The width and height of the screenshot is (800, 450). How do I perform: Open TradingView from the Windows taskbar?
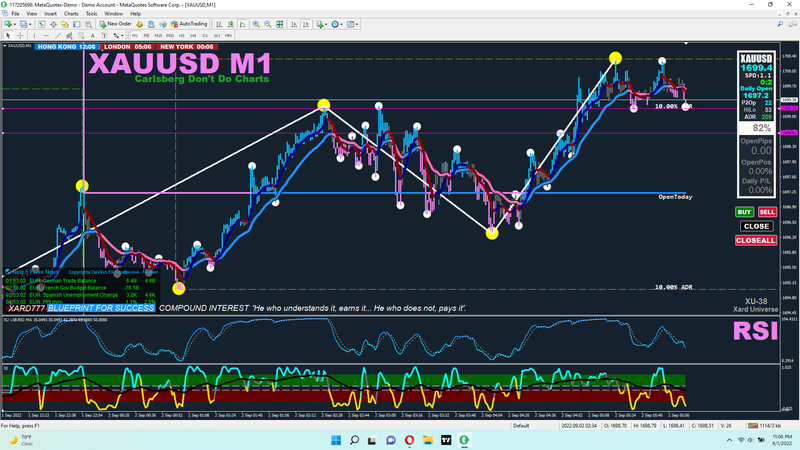tap(444, 439)
